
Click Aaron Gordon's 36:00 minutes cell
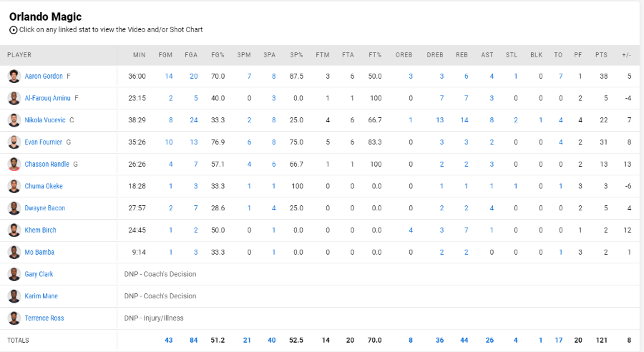137,76
